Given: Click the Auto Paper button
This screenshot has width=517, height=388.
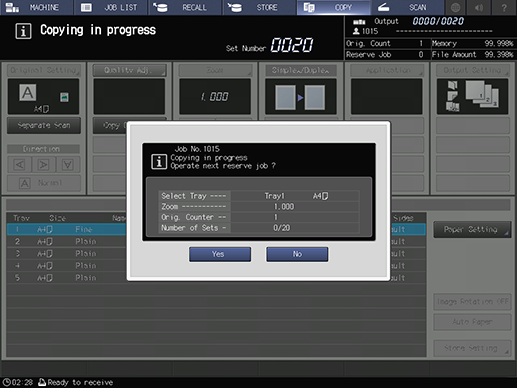Looking at the screenshot, I should 472,322.
